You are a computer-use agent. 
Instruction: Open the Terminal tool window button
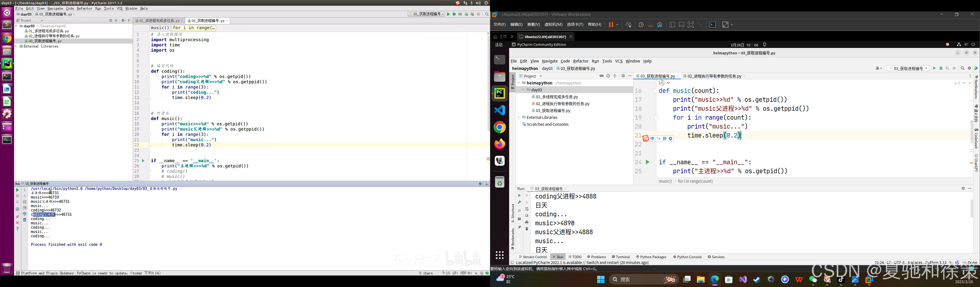(620, 257)
